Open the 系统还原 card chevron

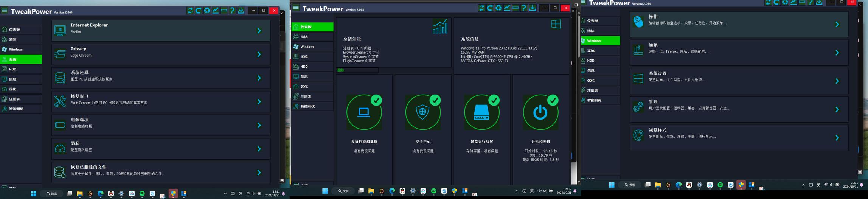pos(259,78)
